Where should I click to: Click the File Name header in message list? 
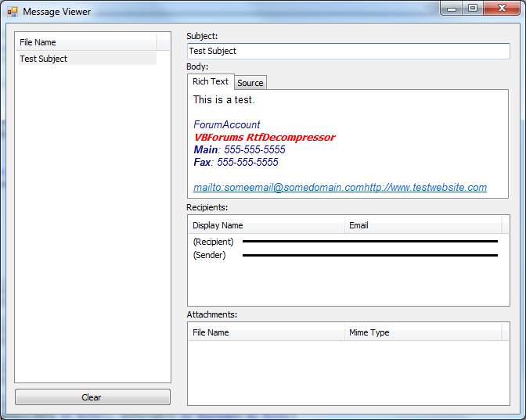(86, 42)
